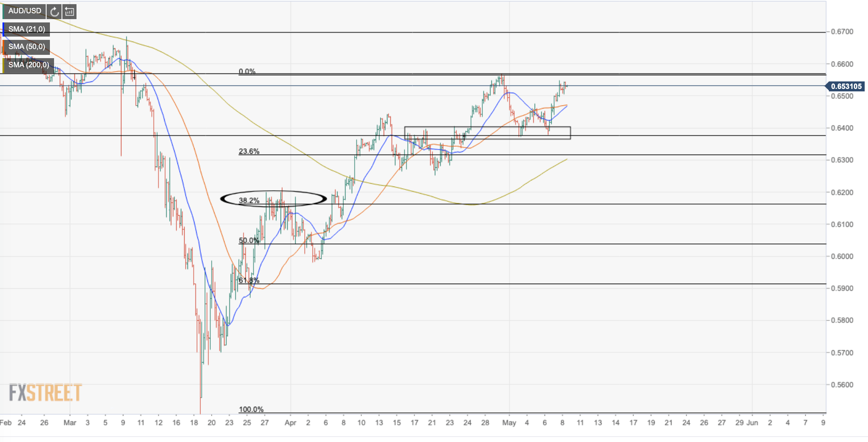Click the 38.2% Fibonacci level label
Image resolution: width=868 pixels, height=442 pixels.
point(249,201)
